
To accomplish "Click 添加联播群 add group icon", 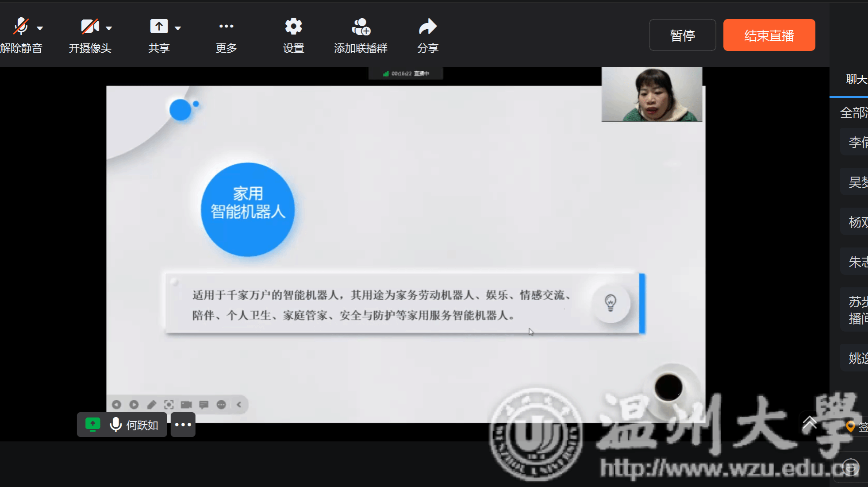I will [361, 27].
